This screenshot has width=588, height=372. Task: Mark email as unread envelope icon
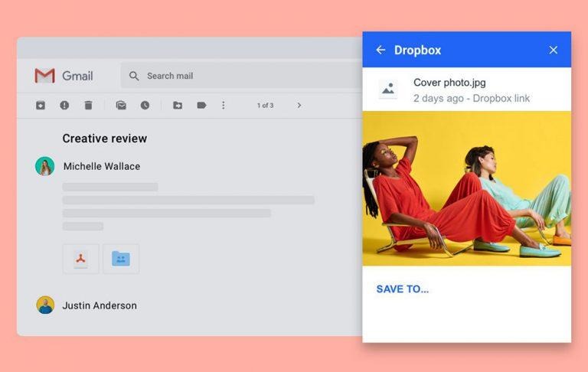click(x=121, y=106)
